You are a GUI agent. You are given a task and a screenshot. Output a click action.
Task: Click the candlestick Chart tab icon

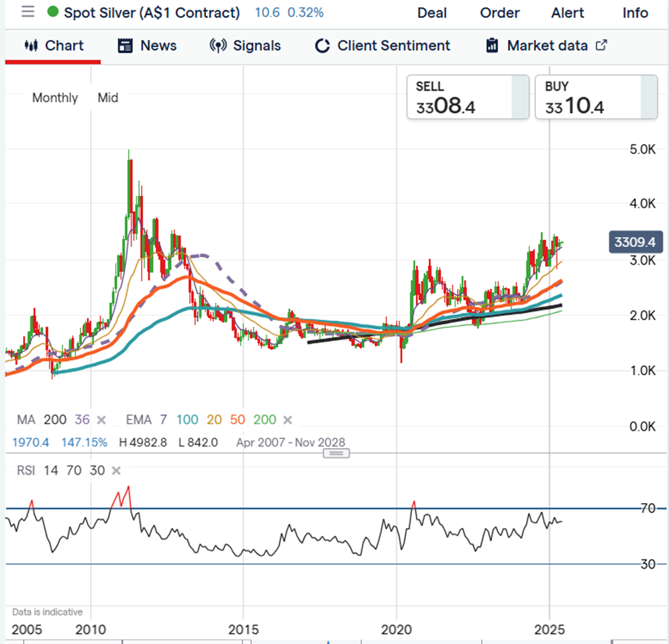coord(31,45)
